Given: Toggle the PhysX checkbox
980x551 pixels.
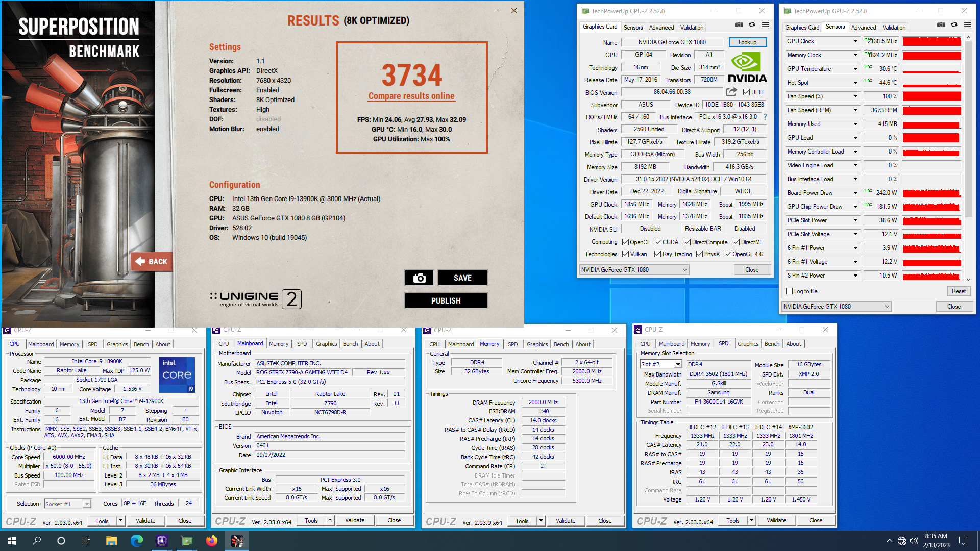Looking at the screenshot, I should coord(699,254).
